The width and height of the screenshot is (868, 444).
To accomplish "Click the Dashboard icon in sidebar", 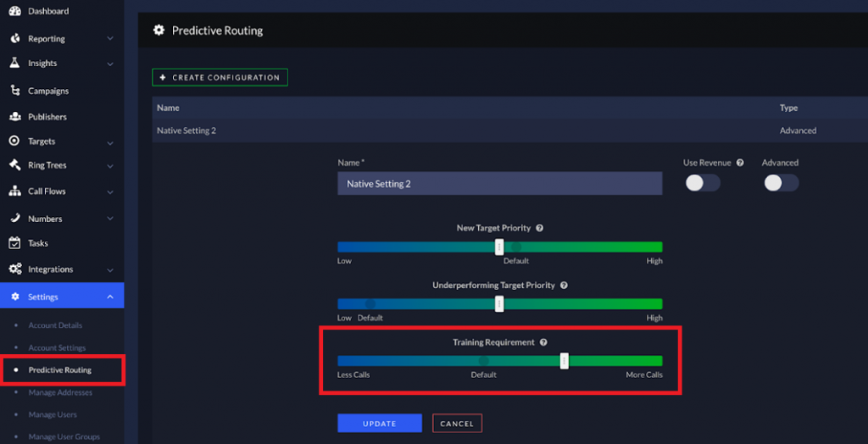I will click(14, 11).
